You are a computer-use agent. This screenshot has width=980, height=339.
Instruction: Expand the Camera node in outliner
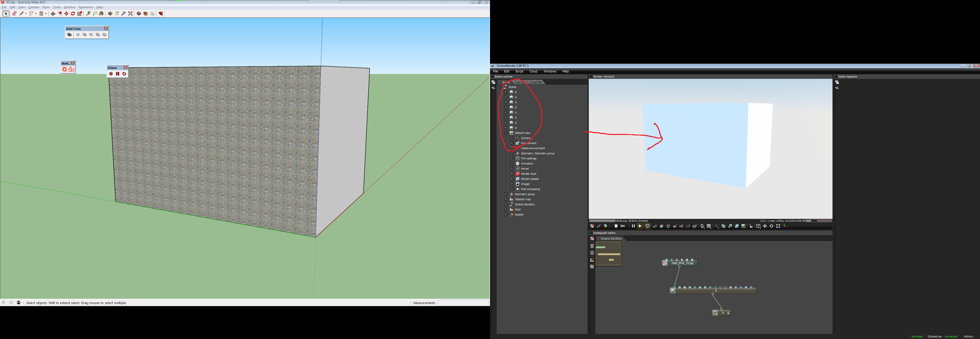tap(512, 138)
